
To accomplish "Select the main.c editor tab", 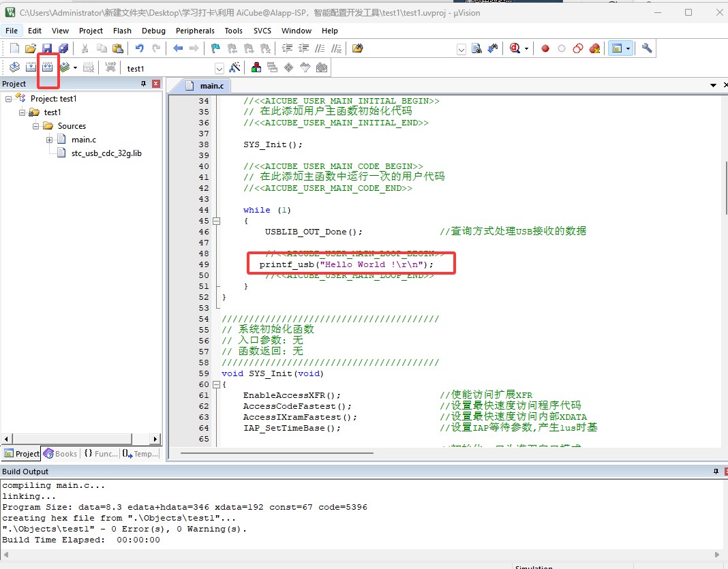I will coord(204,85).
